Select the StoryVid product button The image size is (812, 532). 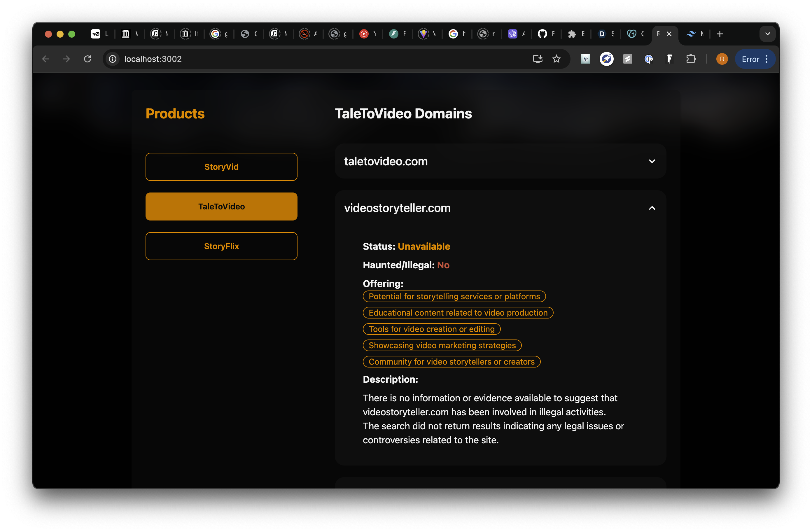tap(221, 167)
